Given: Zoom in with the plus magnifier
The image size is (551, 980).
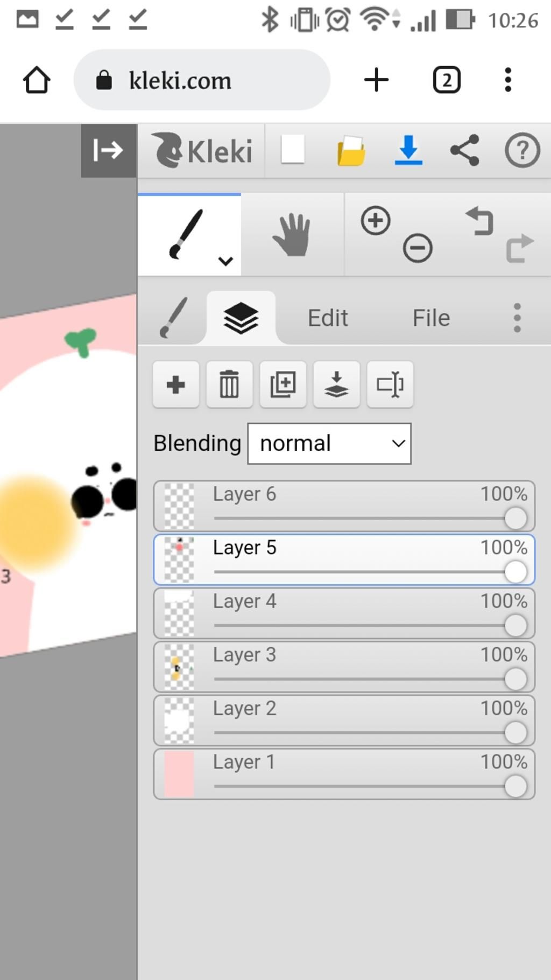Looking at the screenshot, I should 376,220.
